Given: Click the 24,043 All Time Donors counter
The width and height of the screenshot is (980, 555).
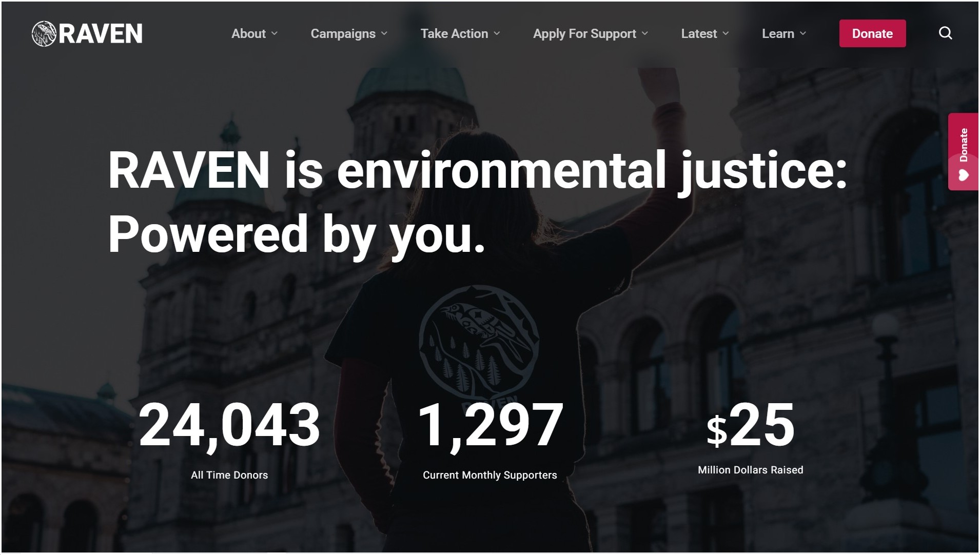Looking at the screenshot, I should tap(229, 426).
